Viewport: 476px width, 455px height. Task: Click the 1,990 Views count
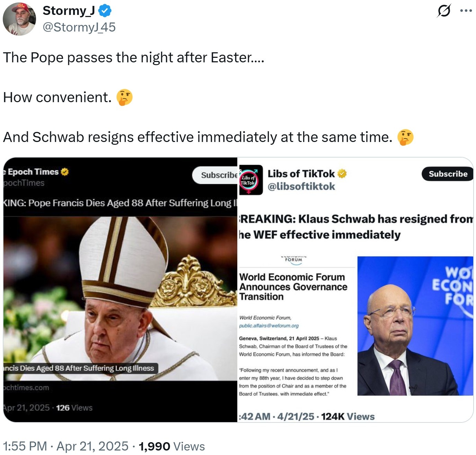pyautogui.click(x=172, y=446)
